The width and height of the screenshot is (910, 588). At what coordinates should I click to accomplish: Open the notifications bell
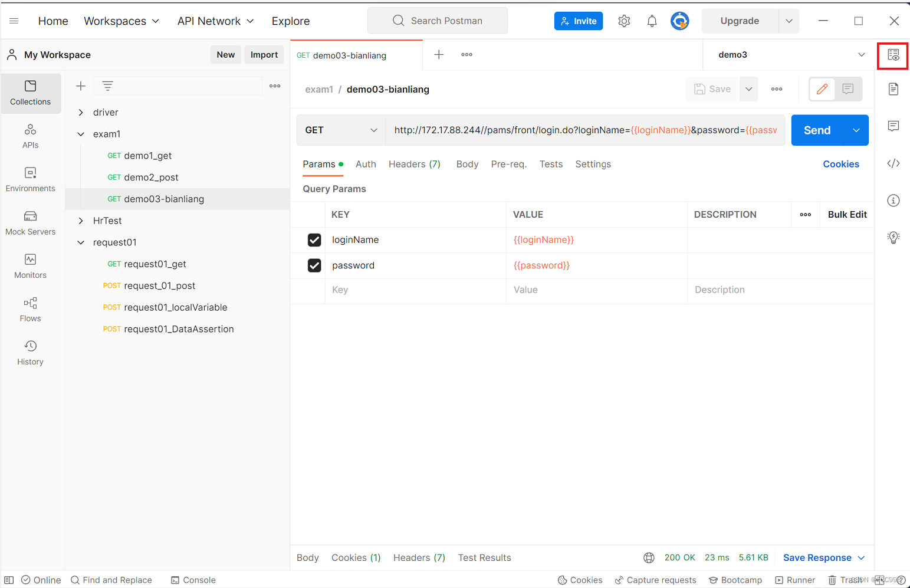point(652,21)
